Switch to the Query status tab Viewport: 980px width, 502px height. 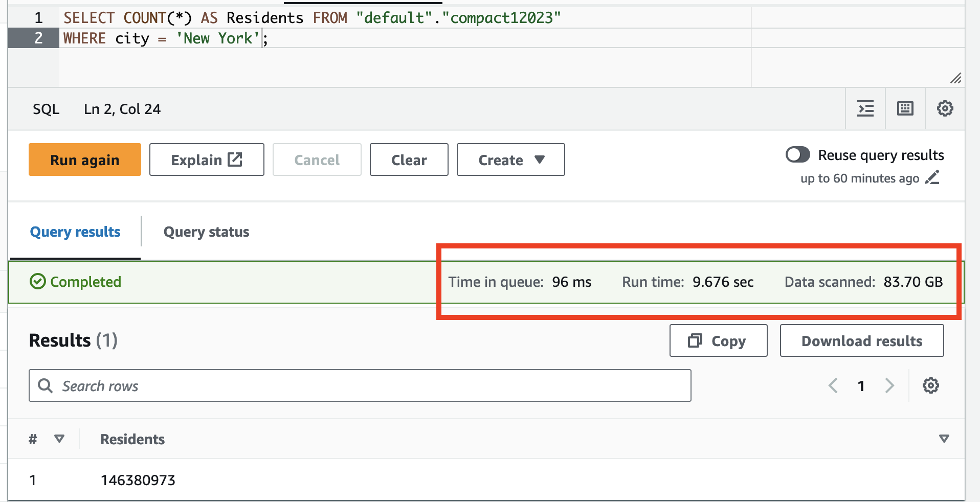[206, 232]
